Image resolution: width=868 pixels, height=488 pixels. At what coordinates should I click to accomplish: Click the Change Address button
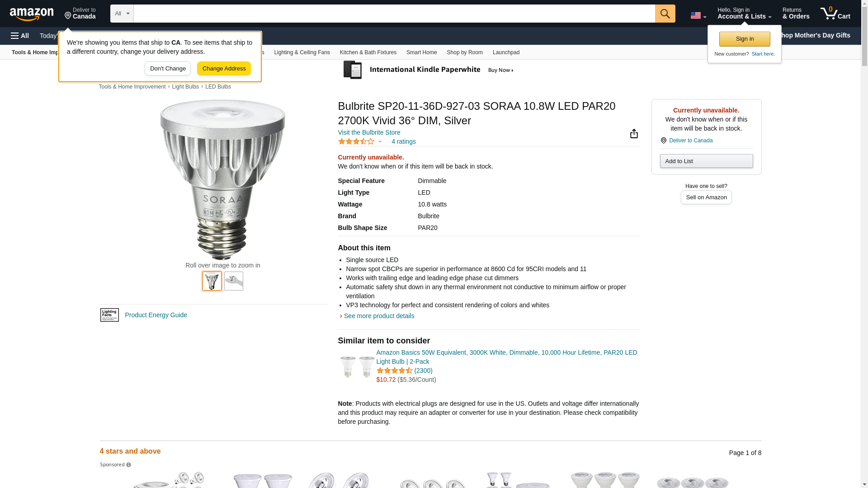click(224, 69)
